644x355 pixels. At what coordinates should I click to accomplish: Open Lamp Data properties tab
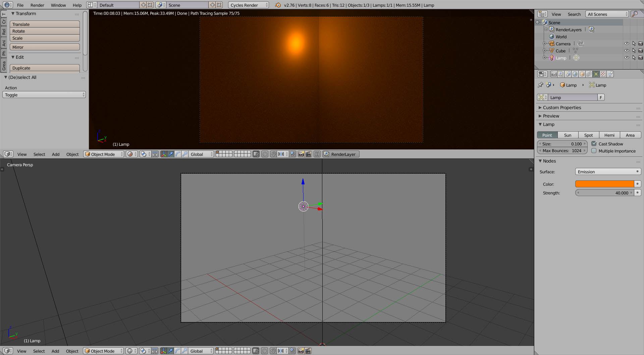pos(596,74)
